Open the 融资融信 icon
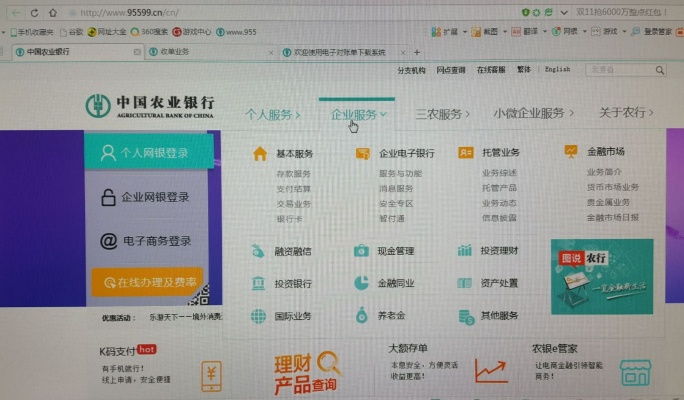The height and width of the screenshot is (400, 684). coord(258,251)
